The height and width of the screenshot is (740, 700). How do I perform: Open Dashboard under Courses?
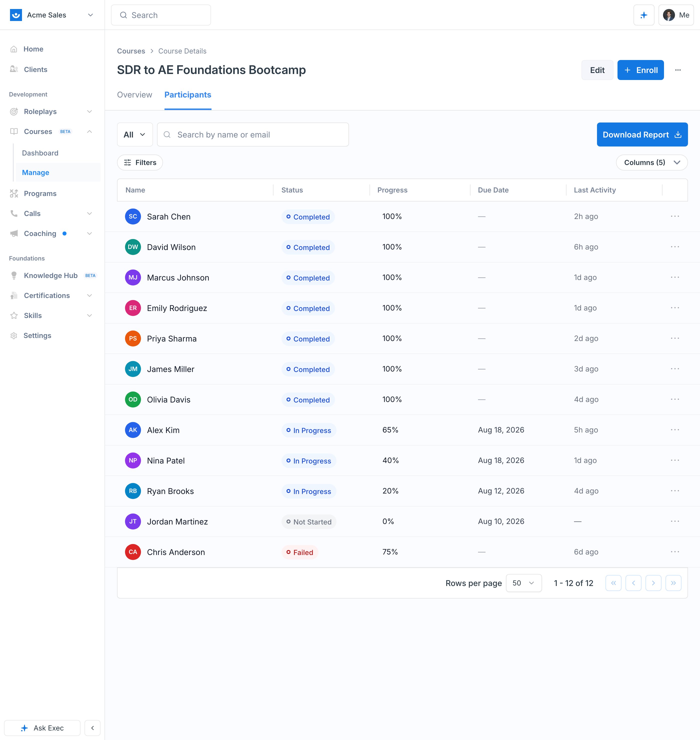click(40, 153)
